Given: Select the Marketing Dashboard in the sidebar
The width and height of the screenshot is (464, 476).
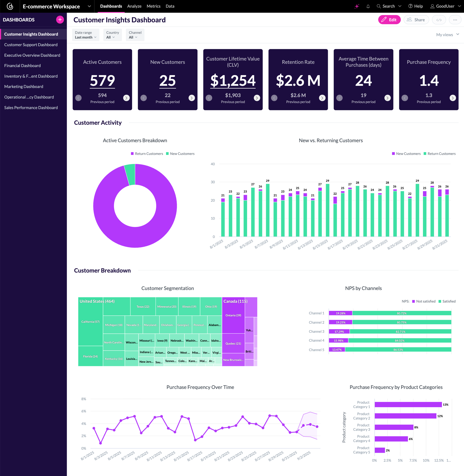Looking at the screenshot, I should pos(23,87).
